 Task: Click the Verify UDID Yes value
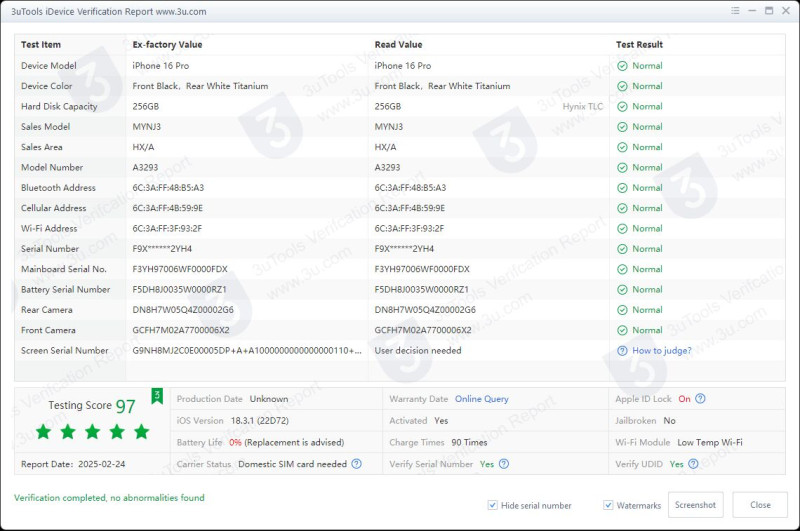[x=677, y=464]
